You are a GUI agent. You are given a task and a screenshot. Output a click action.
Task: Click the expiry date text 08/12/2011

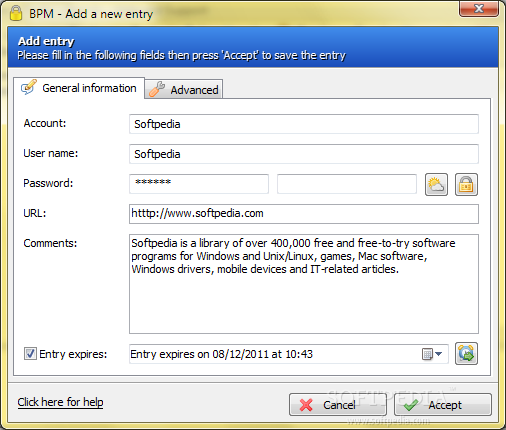point(240,354)
